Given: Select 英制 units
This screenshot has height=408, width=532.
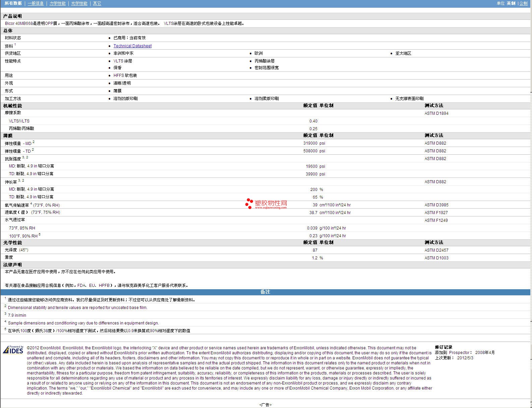Looking at the screenshot, I should coord(511,3).
